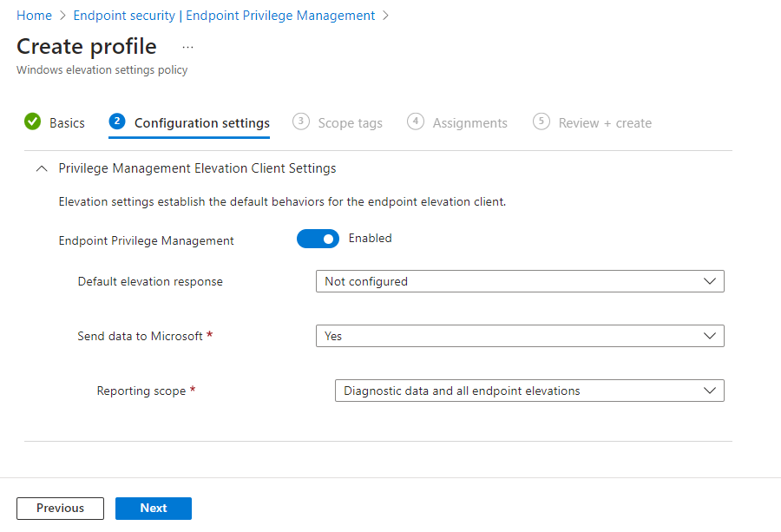Click the numbered circle for step 3
This screenshot has height=532, width=781.
click(301, 122)
